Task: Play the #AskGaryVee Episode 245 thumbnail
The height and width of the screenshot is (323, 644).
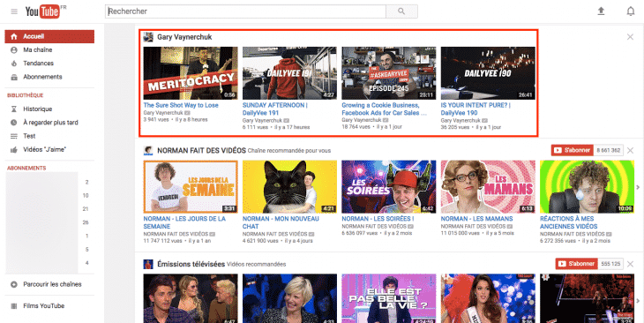Action: click(389, 73)
